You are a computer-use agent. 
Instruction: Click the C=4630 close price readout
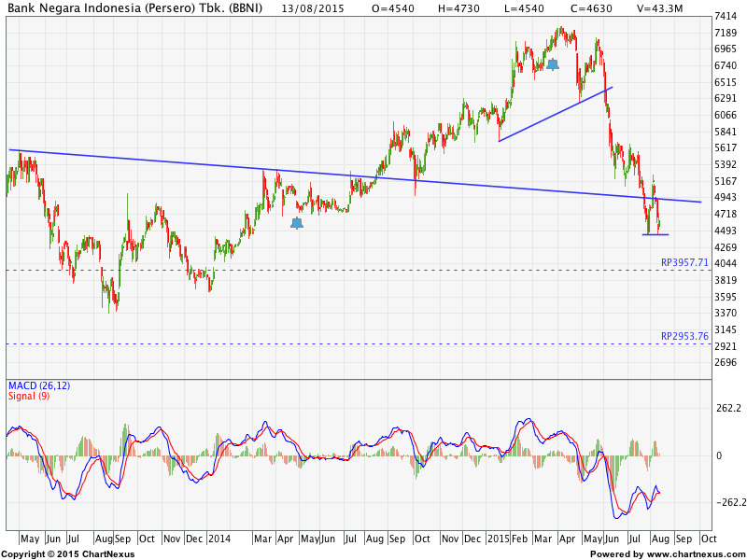point(596,7)
